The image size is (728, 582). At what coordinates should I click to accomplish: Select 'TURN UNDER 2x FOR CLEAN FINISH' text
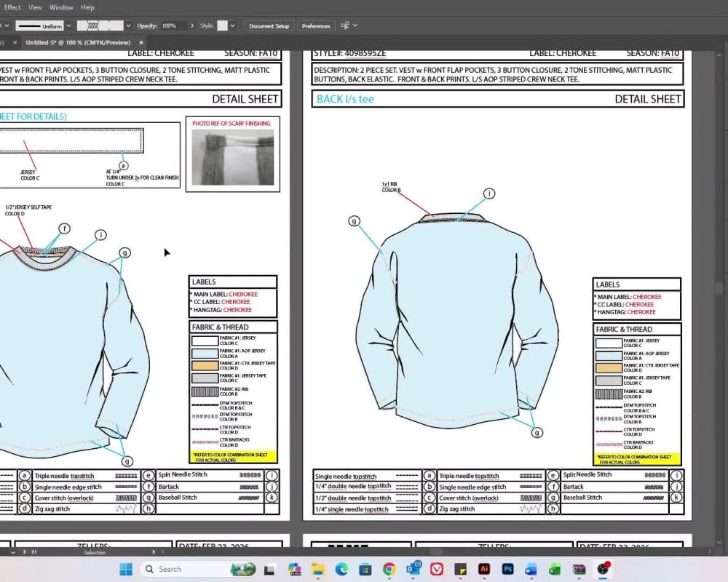[x=142, y=178]
